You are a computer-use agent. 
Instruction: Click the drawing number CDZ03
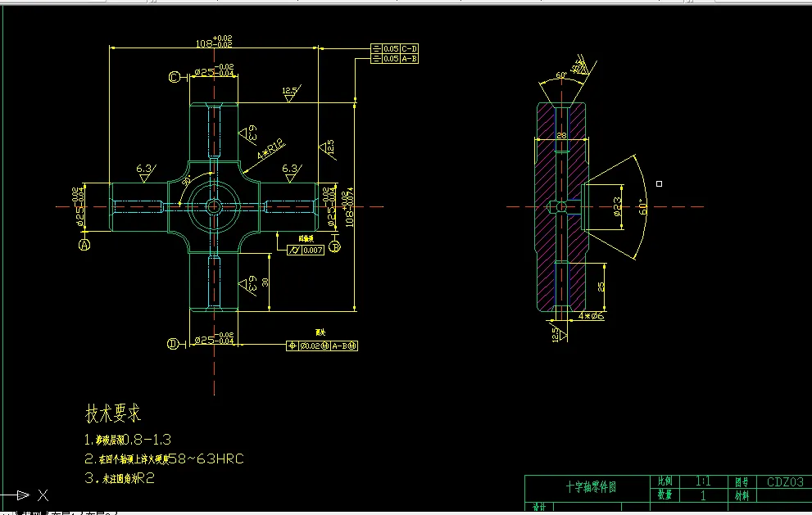tap(785, 482)
